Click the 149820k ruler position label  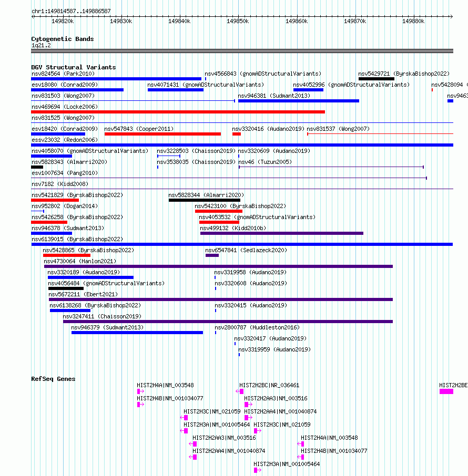(63, 21)
